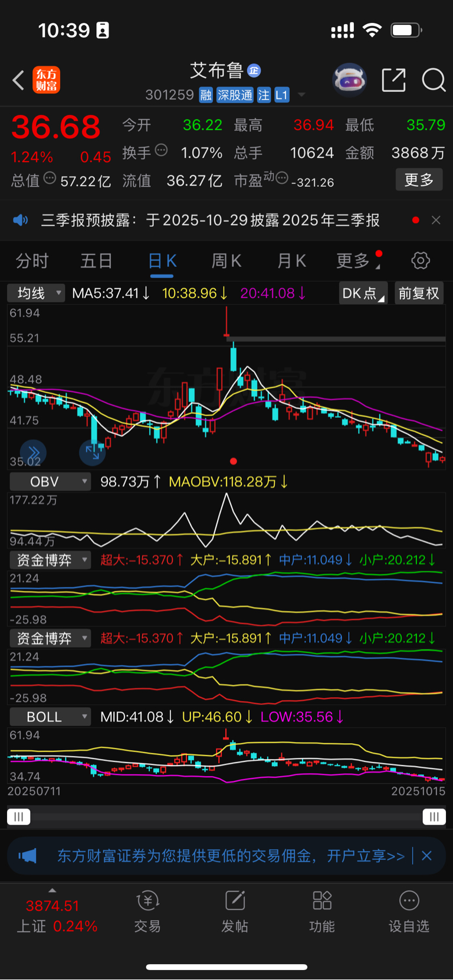Change 前复权 adjustment mode
Screen dimensions: 453x980
point(419,293)
